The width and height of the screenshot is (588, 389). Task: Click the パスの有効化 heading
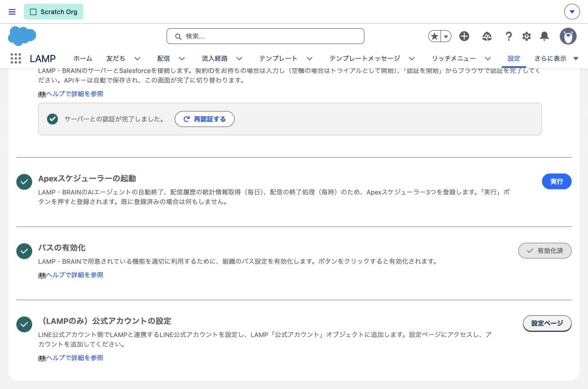[62, 247]
